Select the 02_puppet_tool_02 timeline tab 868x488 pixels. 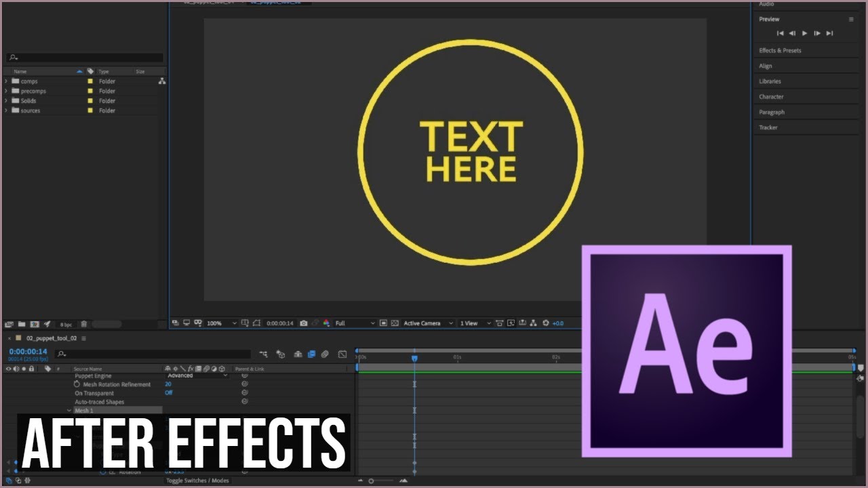(x=52, y=338)
